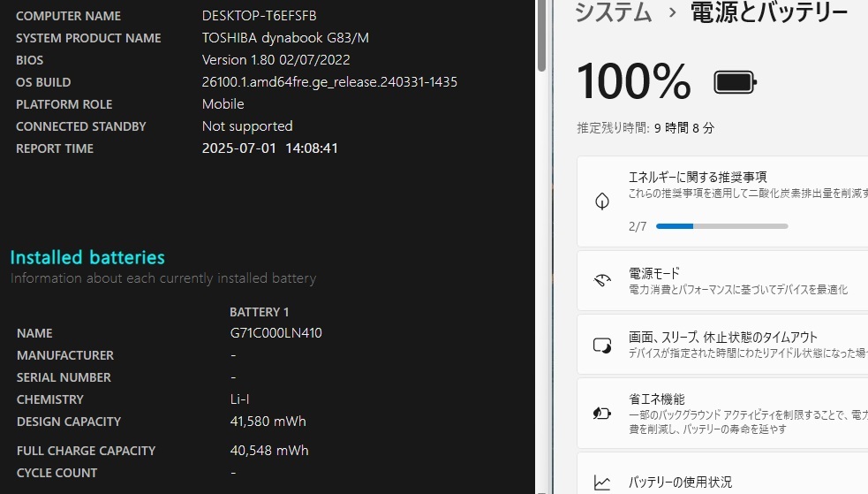Screen dimensions: 868x494
Task: Expand バッテリーの使用状況 section
Action: (722, 474)
